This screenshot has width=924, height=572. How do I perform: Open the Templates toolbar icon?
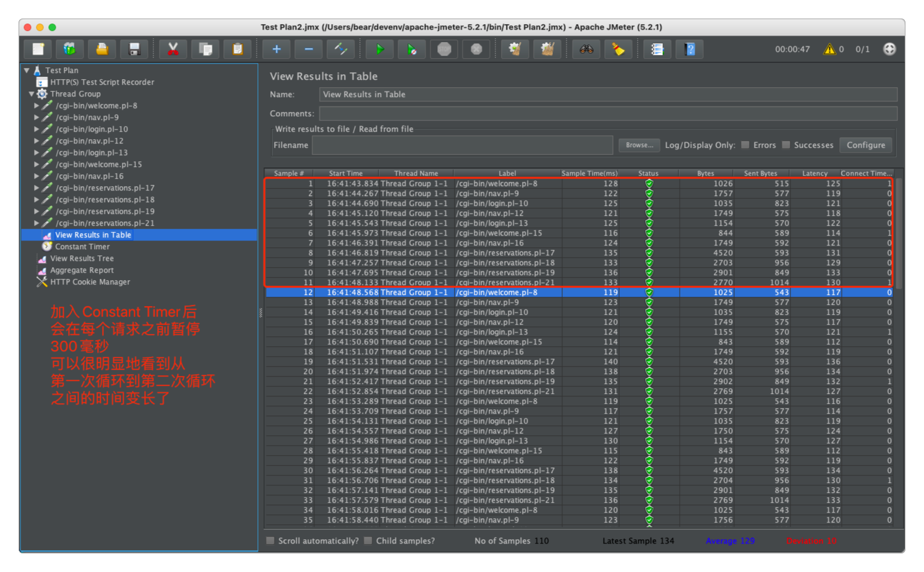(x=70, y=49)
